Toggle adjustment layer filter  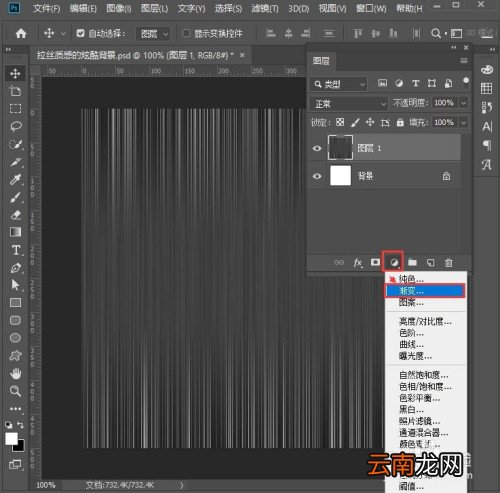pyautogui.click(x=399, y=83)
